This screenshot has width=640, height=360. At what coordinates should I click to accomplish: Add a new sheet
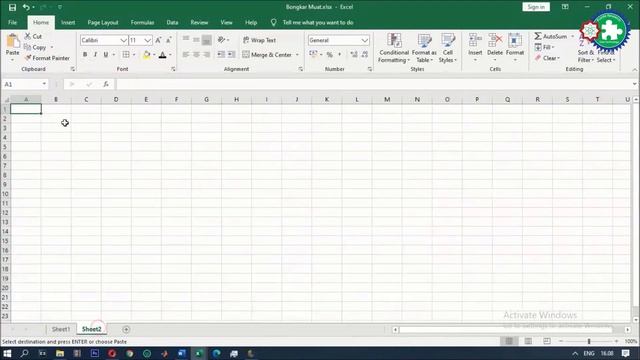pyautogui.click(x=126, y=329)
